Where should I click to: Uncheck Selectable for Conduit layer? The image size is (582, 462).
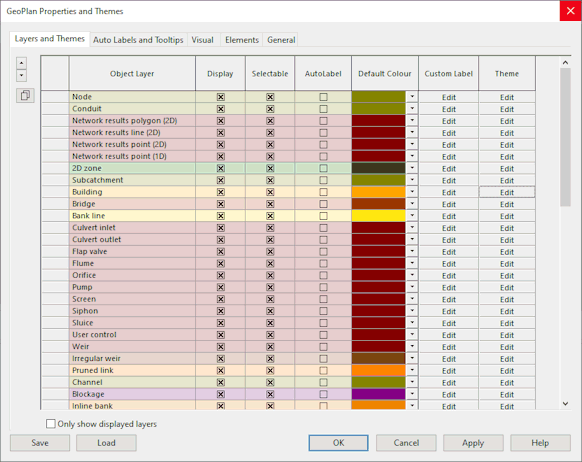[270, 109]
